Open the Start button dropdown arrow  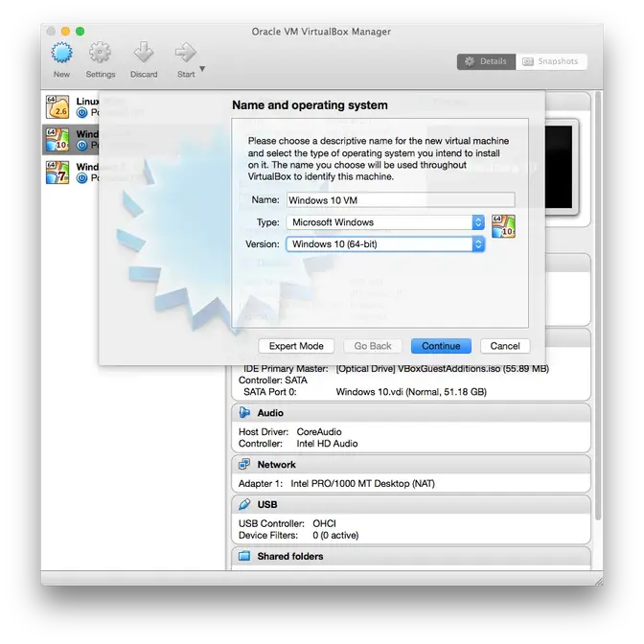202,69
